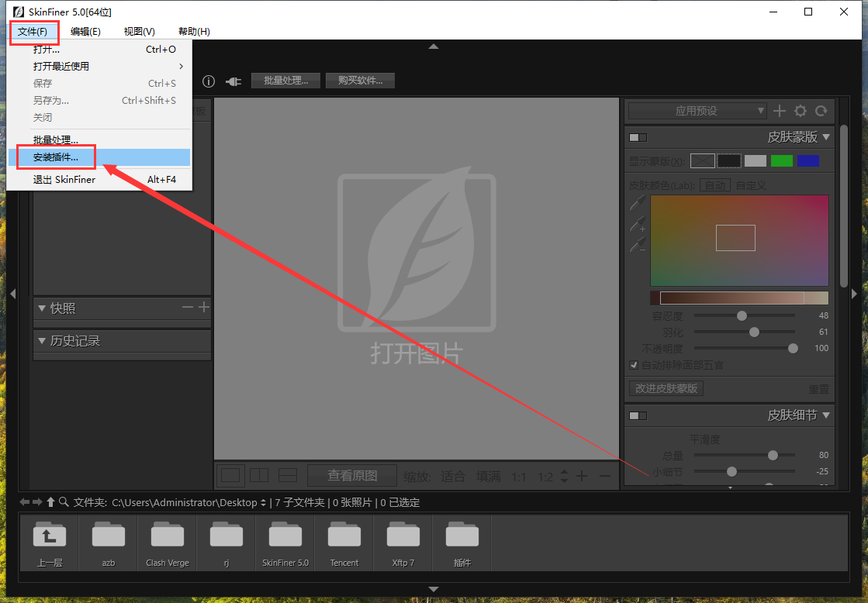Toggle the 皮肤细节 panel switch

(638, 415)
